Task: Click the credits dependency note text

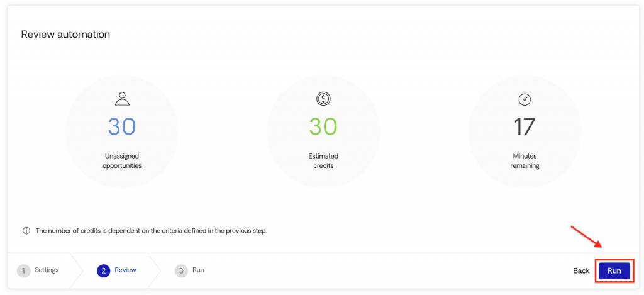Action: click(151, 231)
